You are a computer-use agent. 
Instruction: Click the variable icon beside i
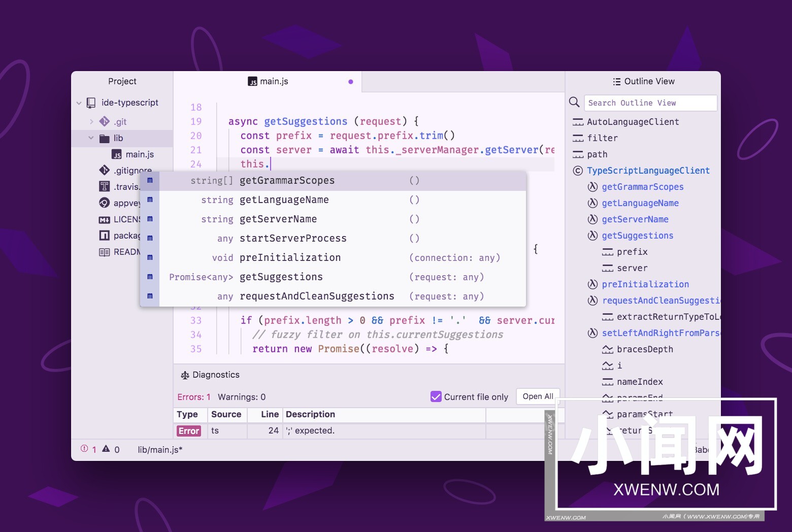(608, 365)
